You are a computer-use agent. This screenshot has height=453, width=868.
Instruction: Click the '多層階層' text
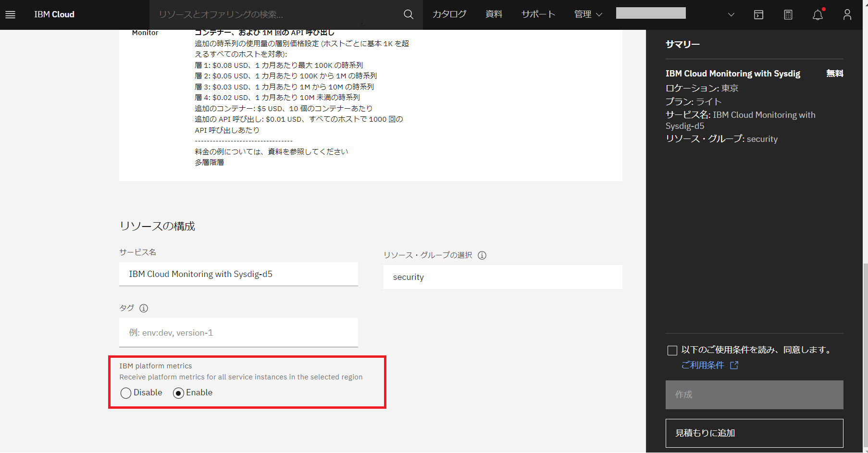click(x=209, y=163)
